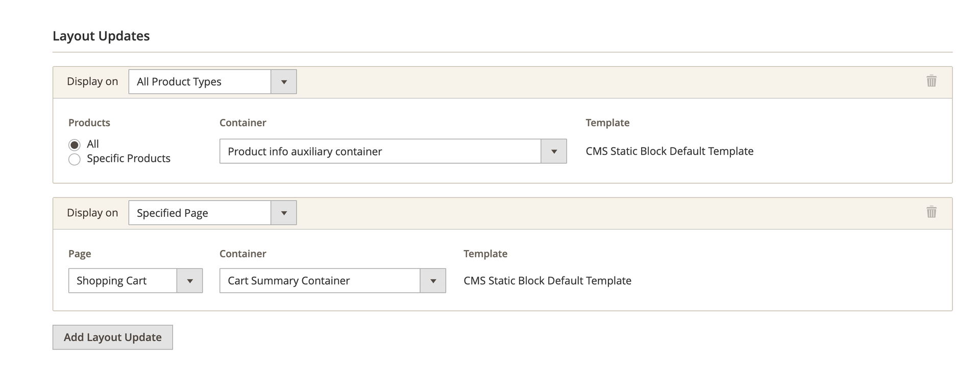Expand the Specified Page display dropdown
Image resolution: width=980 pixels, height=377 pixels.
(x=212, y=213)
